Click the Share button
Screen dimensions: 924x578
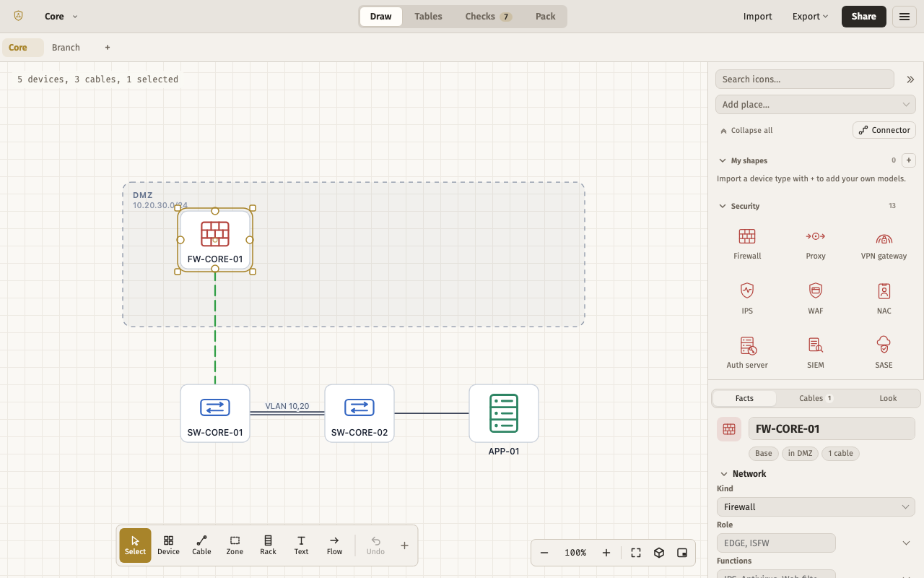(863, 16)
